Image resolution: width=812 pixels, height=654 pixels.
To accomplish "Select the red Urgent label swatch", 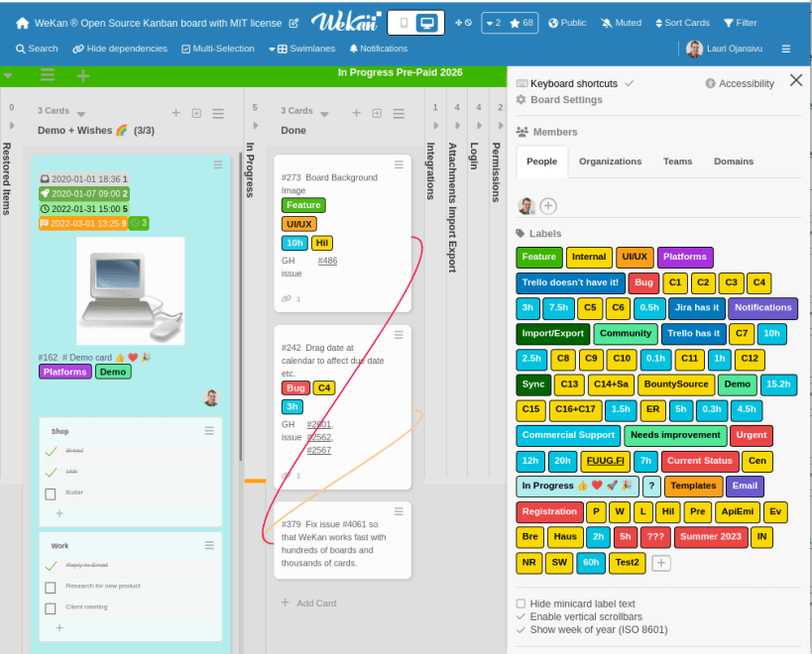I will point(752,436).
